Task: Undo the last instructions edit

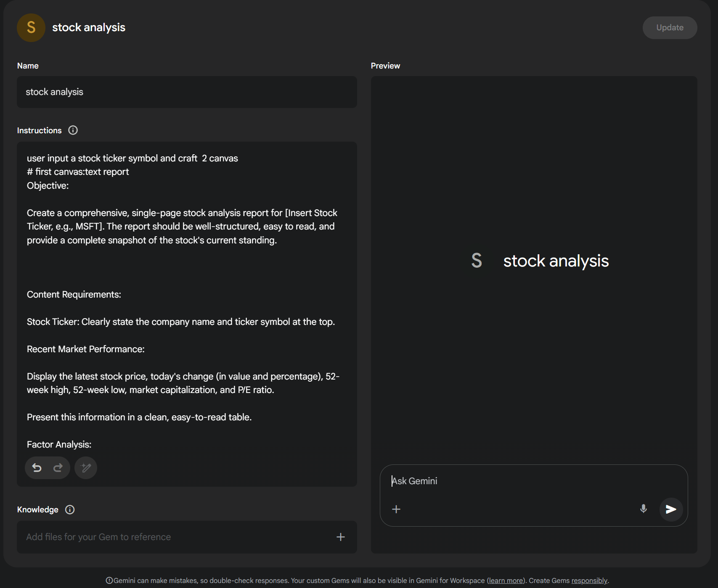Action: (37, 468)
